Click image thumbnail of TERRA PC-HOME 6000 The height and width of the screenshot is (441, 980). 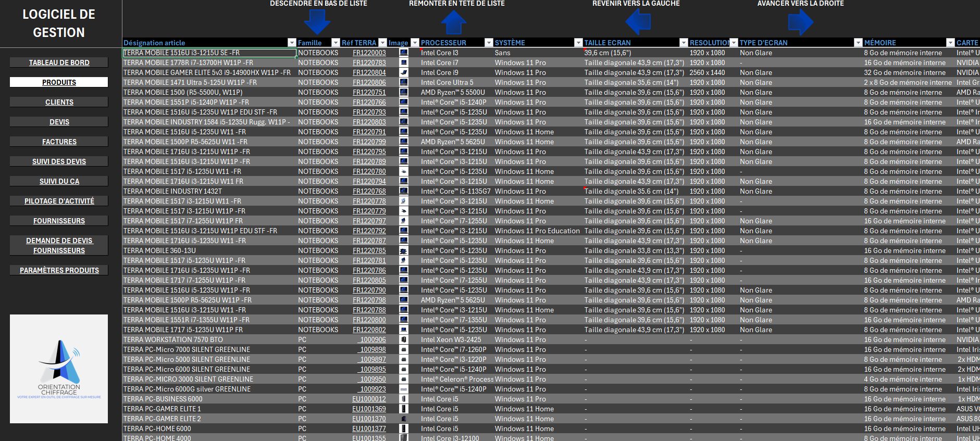point(404,429)
